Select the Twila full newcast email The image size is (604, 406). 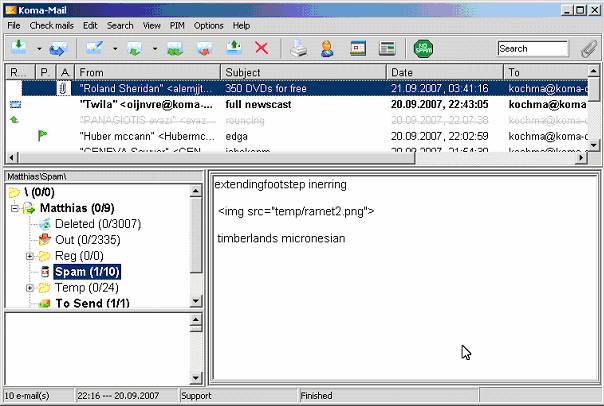click(297, 104)
